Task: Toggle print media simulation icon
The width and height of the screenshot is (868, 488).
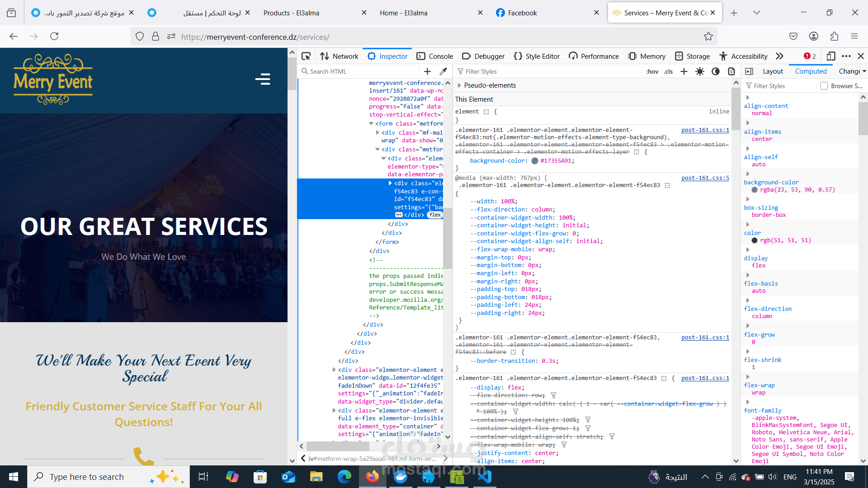Action: pos(731,71)
